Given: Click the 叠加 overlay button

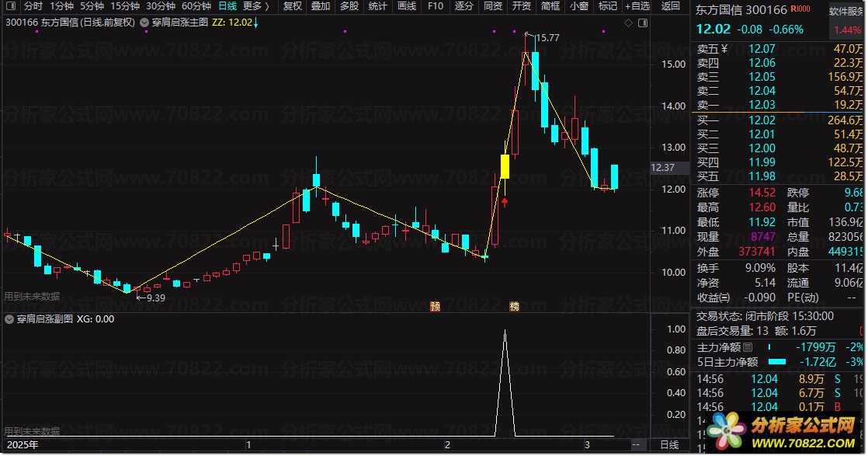Looking at the screenshot, I should click(321, 6).
